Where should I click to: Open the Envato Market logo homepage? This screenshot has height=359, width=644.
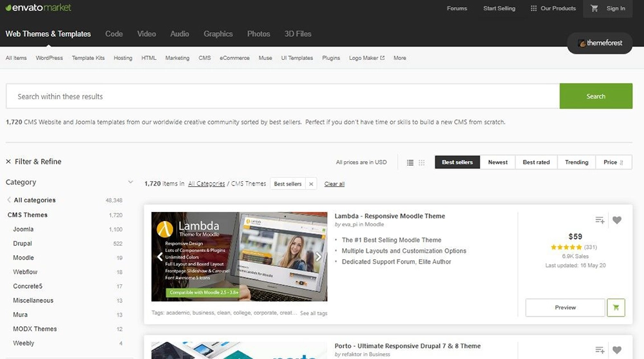(x=38, y=7)
